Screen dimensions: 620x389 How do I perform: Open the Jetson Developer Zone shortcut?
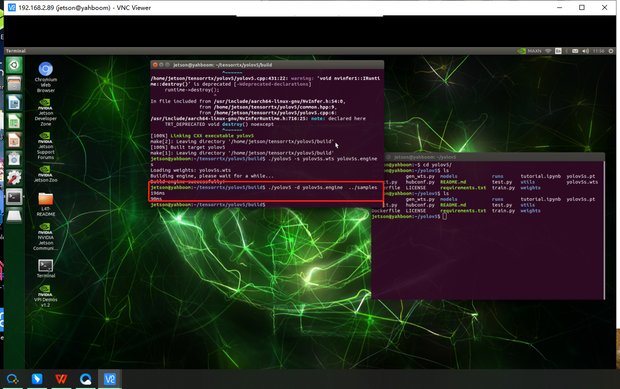pos(45,112)
